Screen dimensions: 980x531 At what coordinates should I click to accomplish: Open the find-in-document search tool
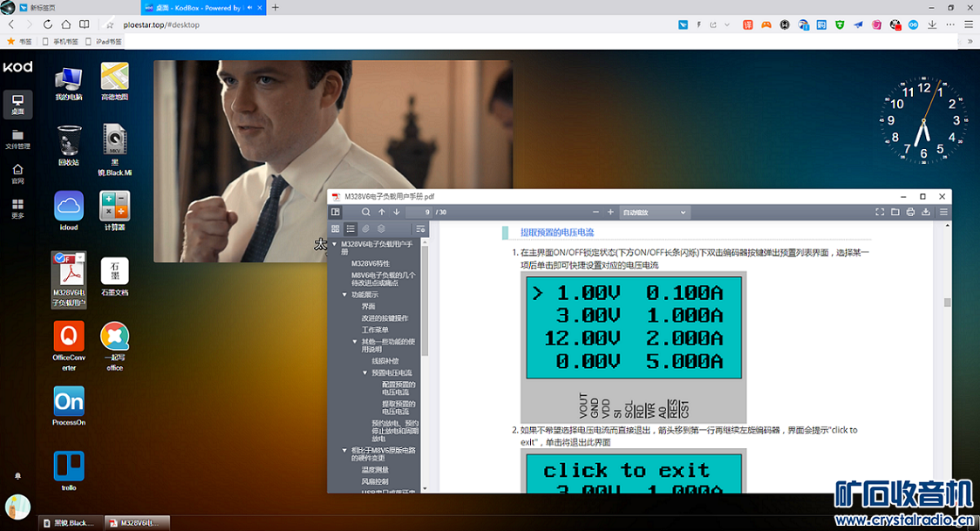click(x=365, y=213)
